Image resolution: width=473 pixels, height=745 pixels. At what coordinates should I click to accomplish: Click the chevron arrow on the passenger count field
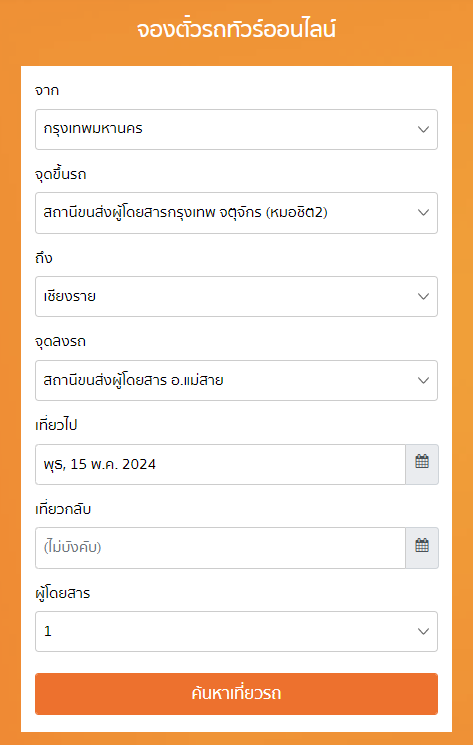point(423,631)
